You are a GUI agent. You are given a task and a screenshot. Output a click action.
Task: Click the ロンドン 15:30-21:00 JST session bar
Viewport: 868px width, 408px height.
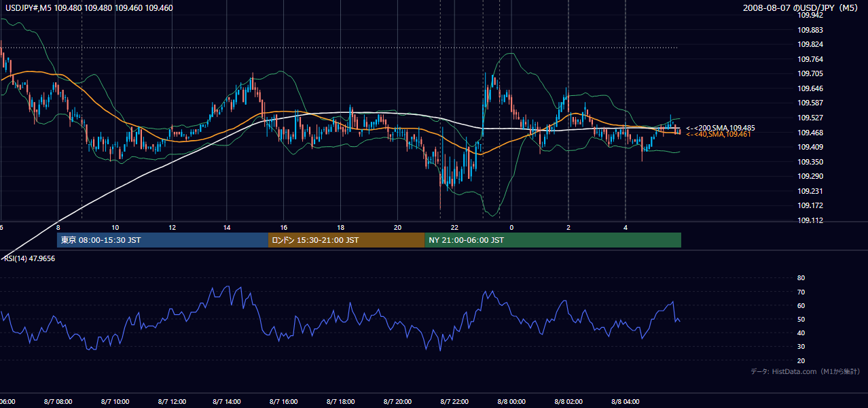[x=346, y=240]
